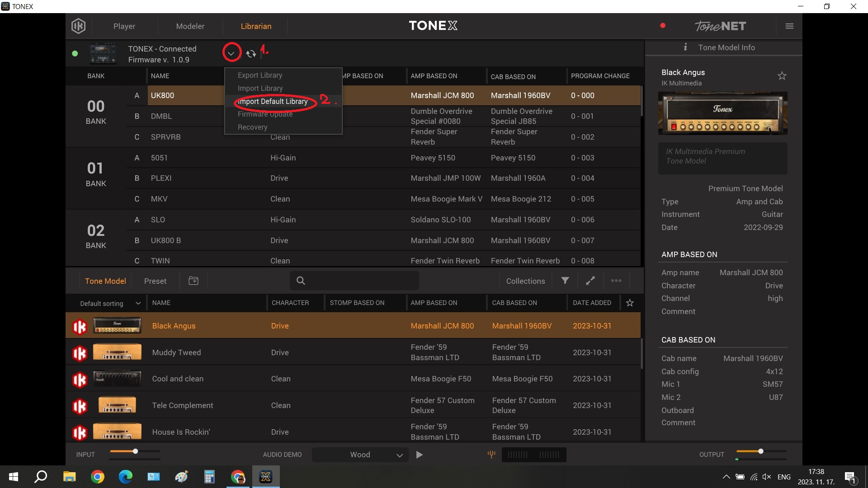
Task: Click IK icon on Tele Complement row
Action: pyautogui.click(x=80, y=406)
